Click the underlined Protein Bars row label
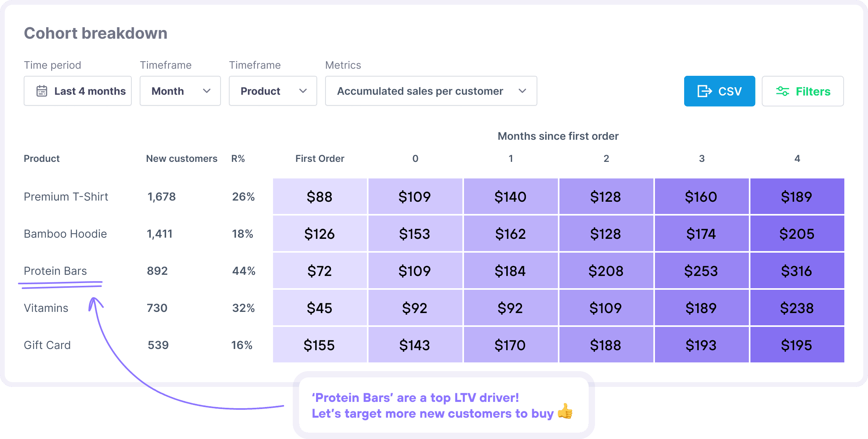 pyautogui.click(x=55, y=270)
